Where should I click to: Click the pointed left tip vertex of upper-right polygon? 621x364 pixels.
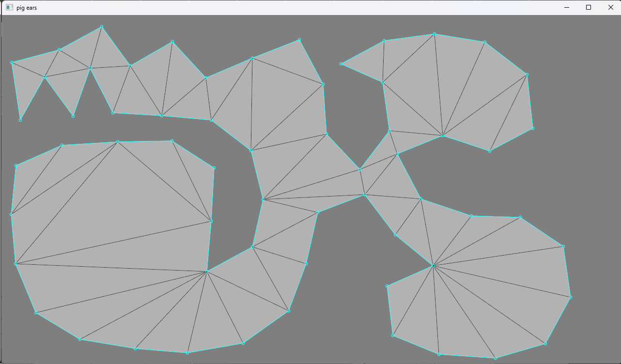[x=342, y=64]
